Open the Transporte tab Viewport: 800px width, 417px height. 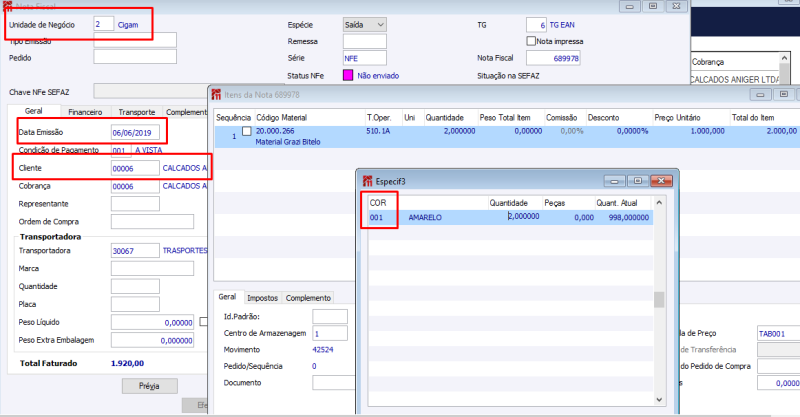(137, 112)
